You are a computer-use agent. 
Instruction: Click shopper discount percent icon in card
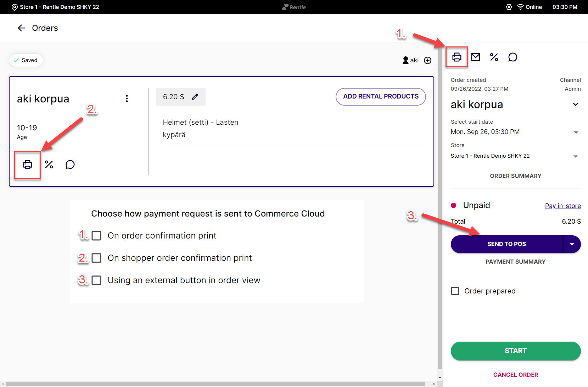49,164
